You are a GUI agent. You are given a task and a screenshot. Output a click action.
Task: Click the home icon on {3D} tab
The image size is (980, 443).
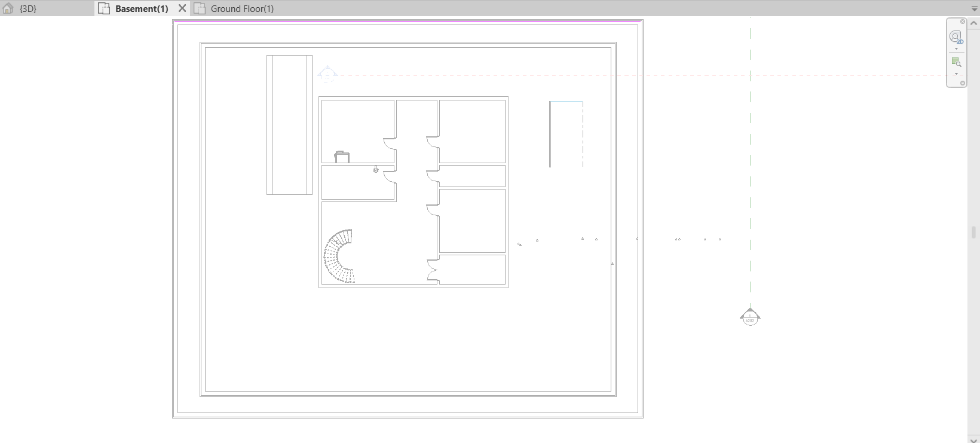(x=8, y=8)
